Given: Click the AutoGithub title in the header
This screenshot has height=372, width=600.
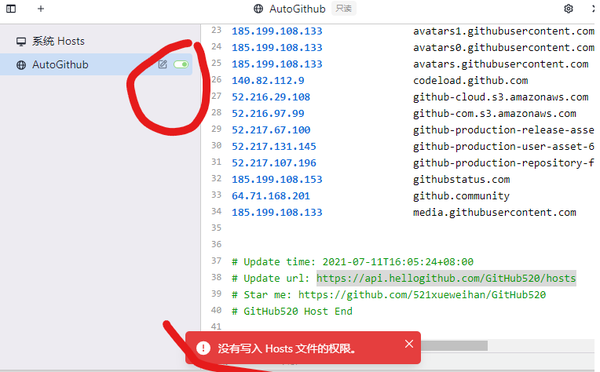Looking at the screenshot, I should 297,8.
